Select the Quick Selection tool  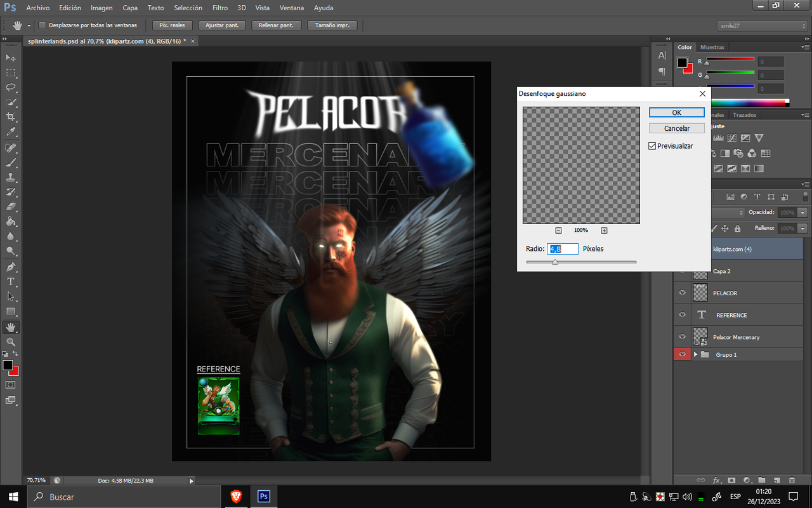tap(11, 102)
